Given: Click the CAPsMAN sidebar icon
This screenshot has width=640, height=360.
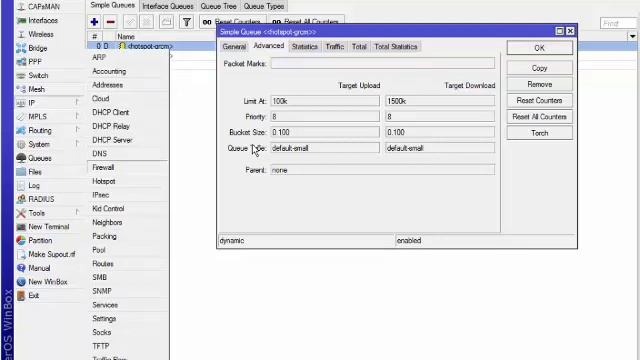Looking at the screenshot, I should pos(21,7).
